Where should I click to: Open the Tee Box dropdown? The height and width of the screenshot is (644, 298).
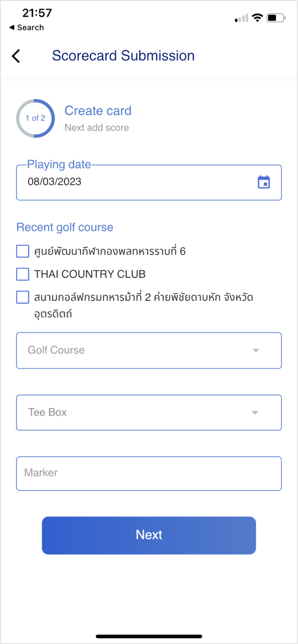pyautogui.click(x=142, y=413)
